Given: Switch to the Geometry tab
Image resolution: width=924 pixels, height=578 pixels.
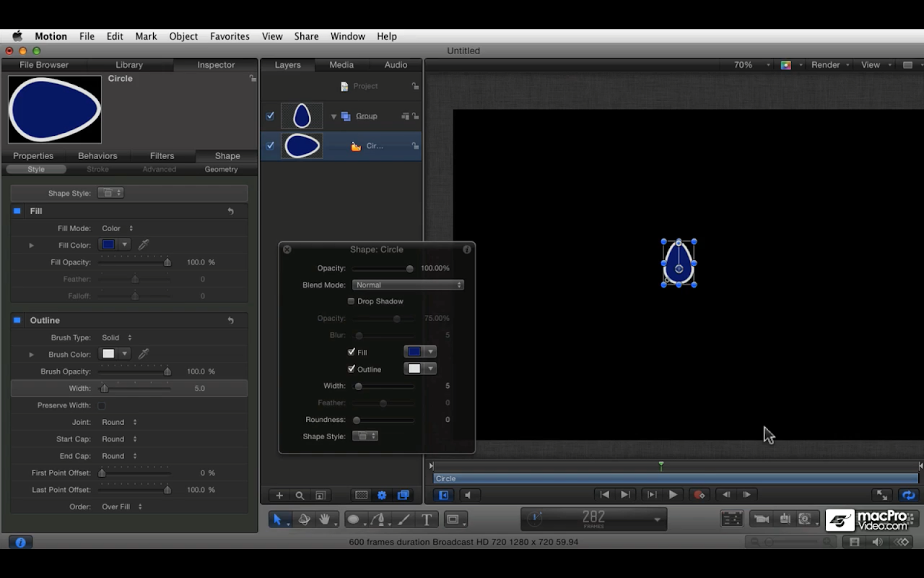Looking at the screenshot, I should 221,169.
